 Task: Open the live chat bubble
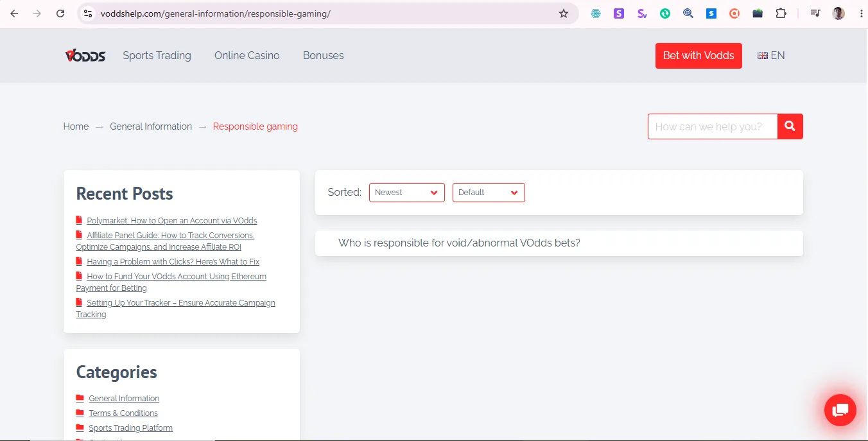840,410
